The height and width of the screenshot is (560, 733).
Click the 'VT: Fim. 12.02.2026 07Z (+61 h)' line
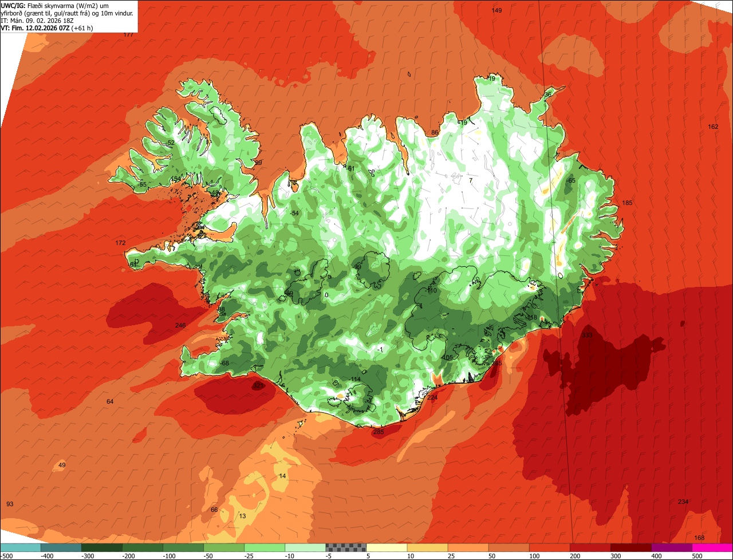coord(47,27)
